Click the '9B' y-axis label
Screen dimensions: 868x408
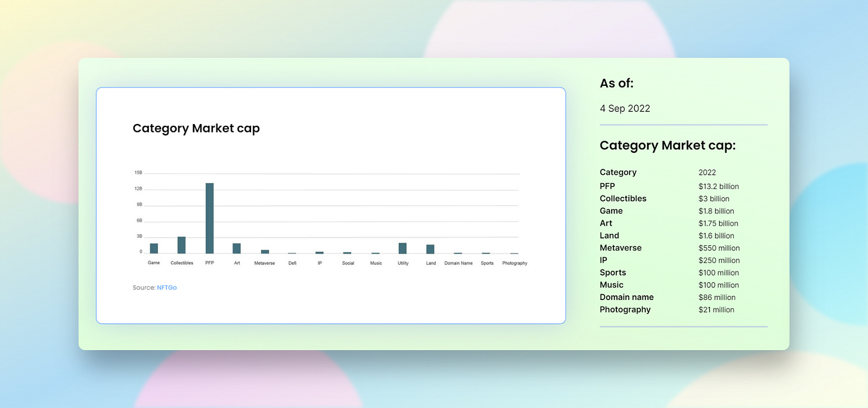[139, 204]
